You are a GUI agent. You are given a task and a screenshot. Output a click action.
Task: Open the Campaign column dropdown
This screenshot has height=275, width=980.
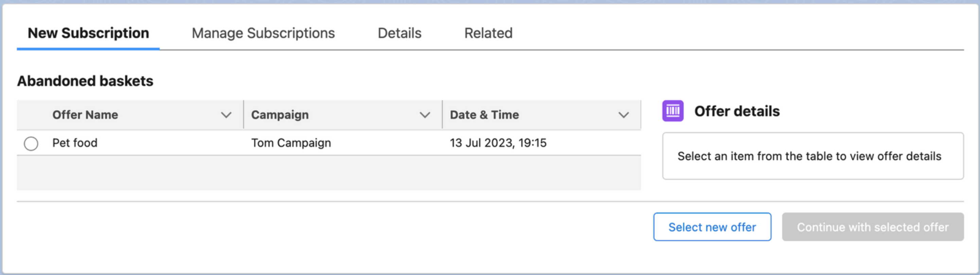pos(425,114)
